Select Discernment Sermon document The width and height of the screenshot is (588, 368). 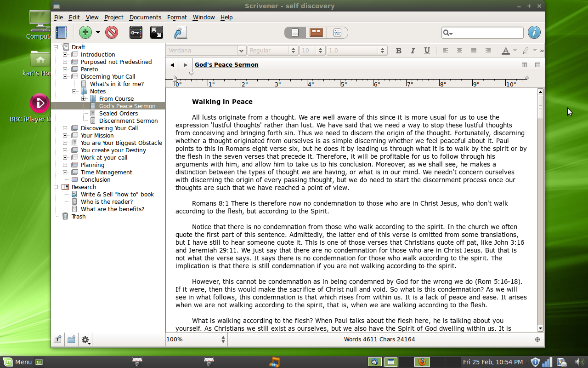[x=128, y=121]
